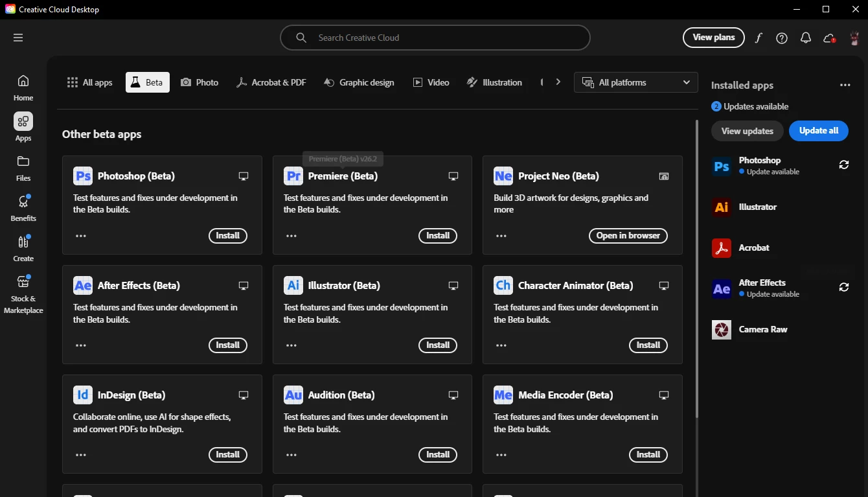Install Photoshop (Beta)
This screenshot has height=497, width=868.
(228, 236)
